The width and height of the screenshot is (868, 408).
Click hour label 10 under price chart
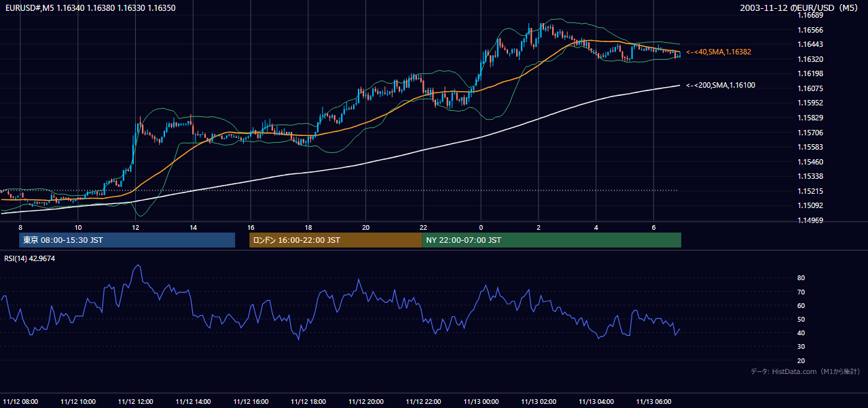click(78, 227)
